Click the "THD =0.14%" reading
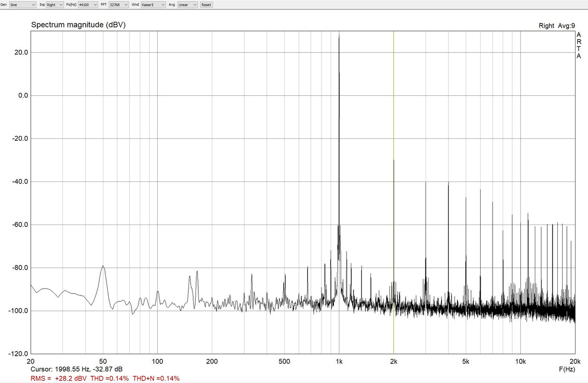The height and width of the screenshot is (383, 588). [110, 379]
